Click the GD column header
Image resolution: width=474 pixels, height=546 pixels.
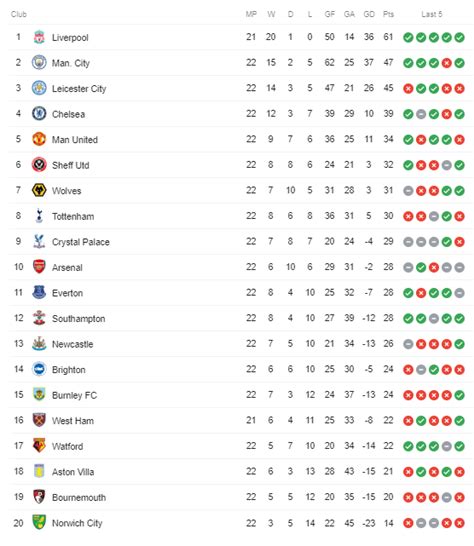click(369, 14)
